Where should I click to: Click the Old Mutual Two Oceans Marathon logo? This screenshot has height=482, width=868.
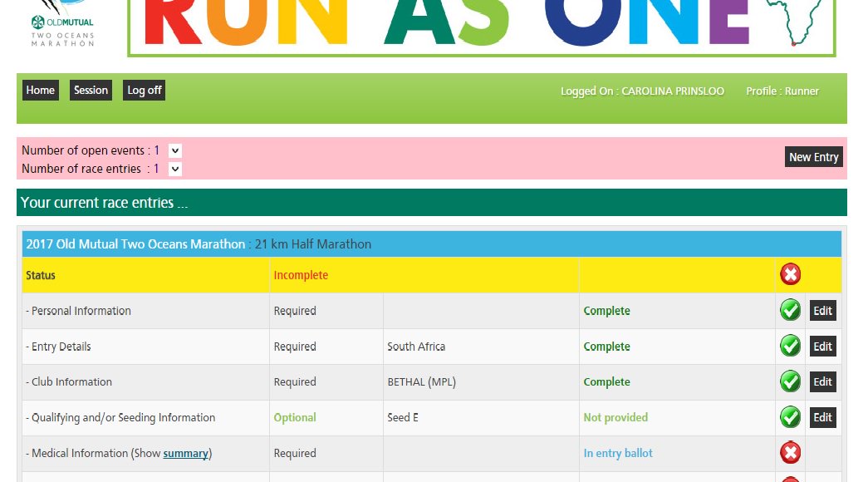click(62, 24)
